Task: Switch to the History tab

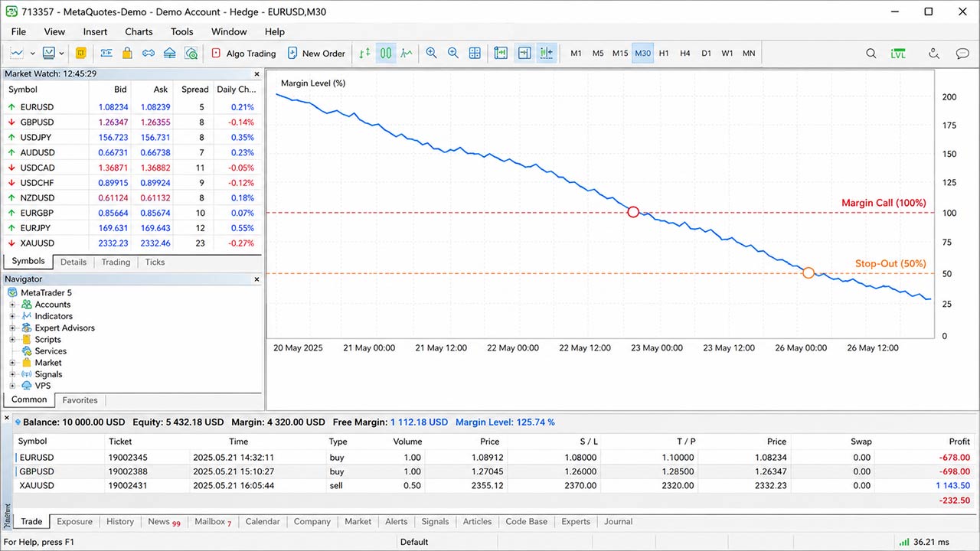Action: (120, 521)
